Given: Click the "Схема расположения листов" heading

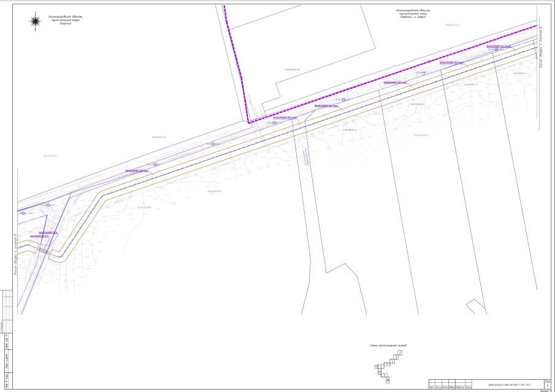Looking at the screenshot, I should 388,345.
